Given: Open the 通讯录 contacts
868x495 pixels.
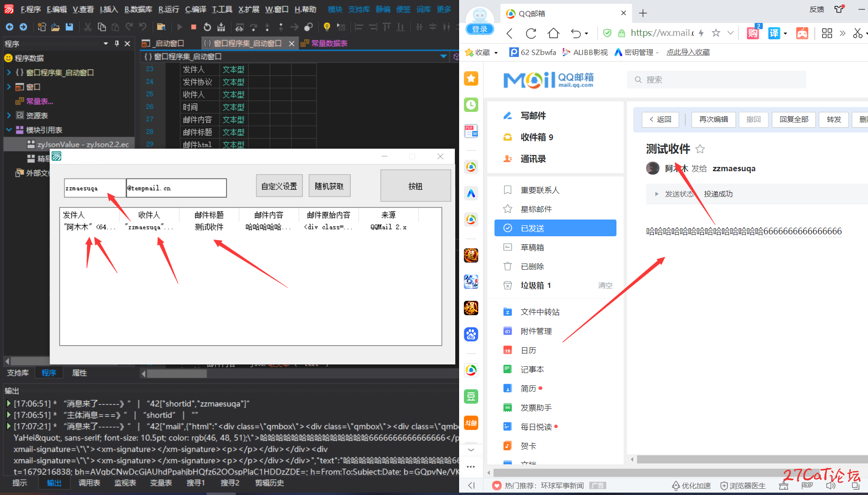Looking at the screenshot, I should 533,159.
